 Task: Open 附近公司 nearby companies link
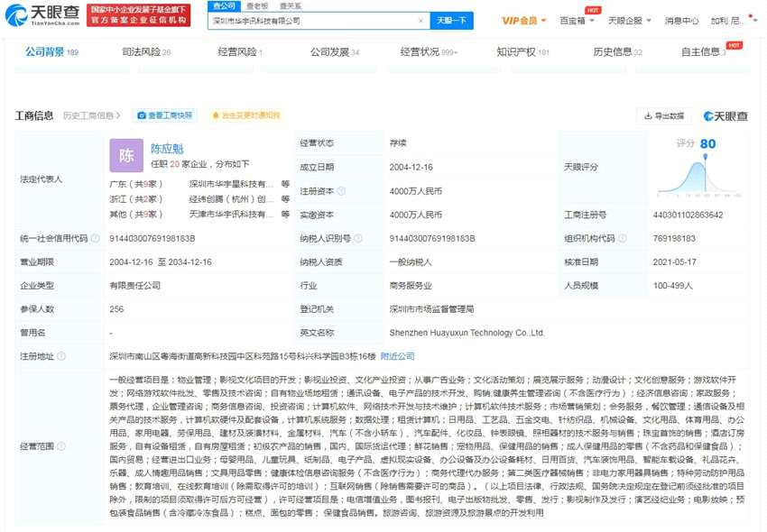tap(398, 356)
